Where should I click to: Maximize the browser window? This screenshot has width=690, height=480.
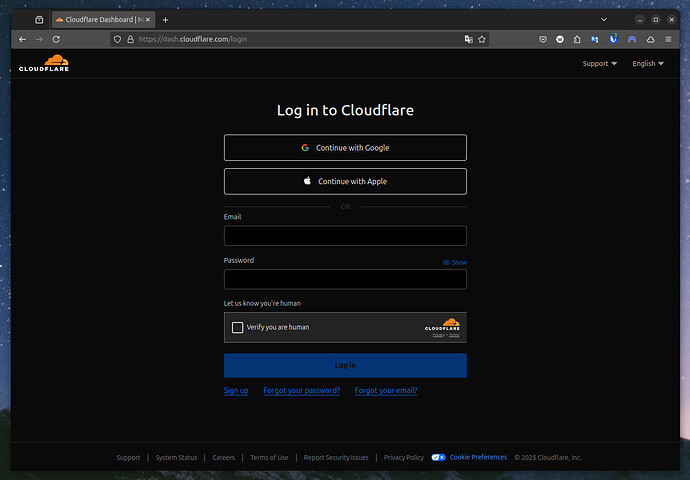pyautogui.click(x=656, y=20)
